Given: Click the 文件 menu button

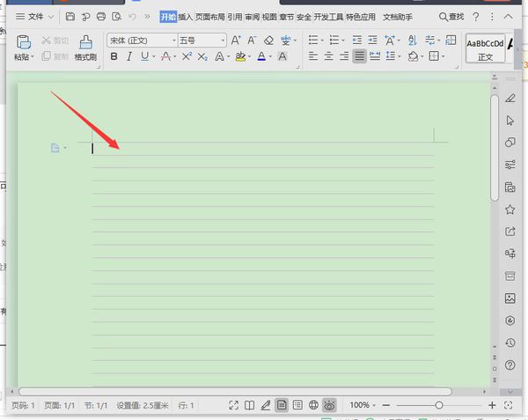Looking at the screenshot, I should point(35,17).
